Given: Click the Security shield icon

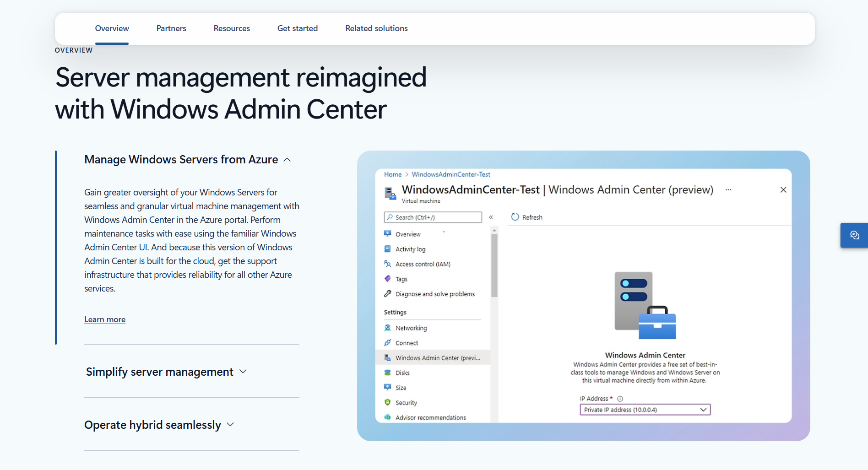Looking at the screenshot, I should (387, 403).
